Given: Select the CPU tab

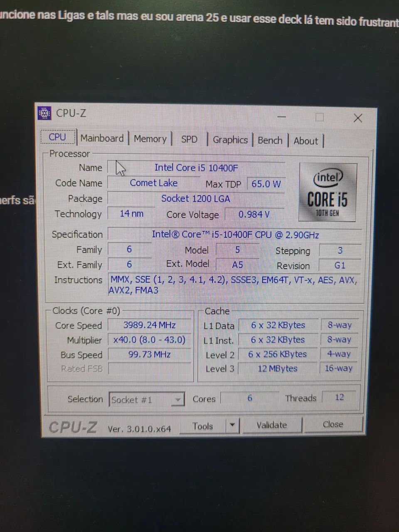Looking at the screenshot, I should 57,137.
